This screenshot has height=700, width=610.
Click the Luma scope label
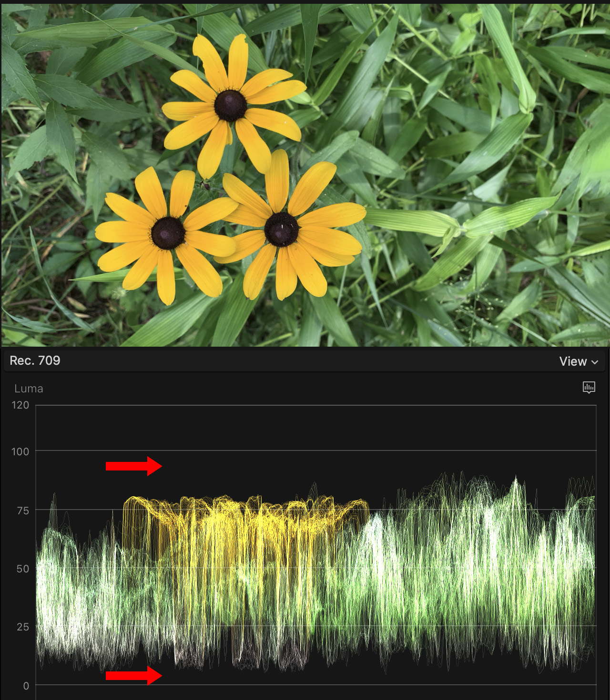point(29,389)
